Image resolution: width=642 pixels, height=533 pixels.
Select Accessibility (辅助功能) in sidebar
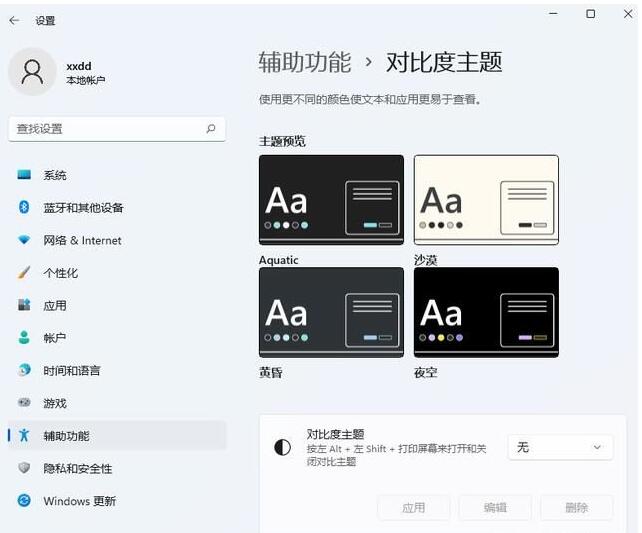pyautogui.click(x=66, y=436)
